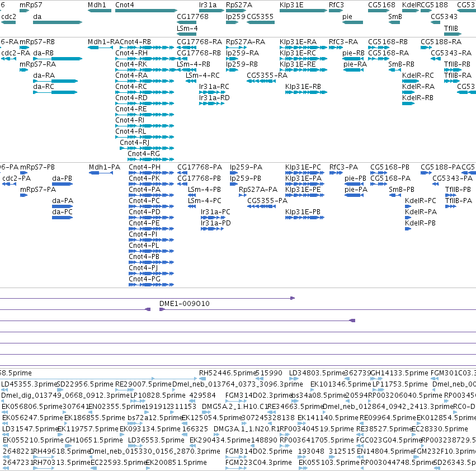Select EST RH52446.5prime

pyautogui.click(x=228, y=373)
